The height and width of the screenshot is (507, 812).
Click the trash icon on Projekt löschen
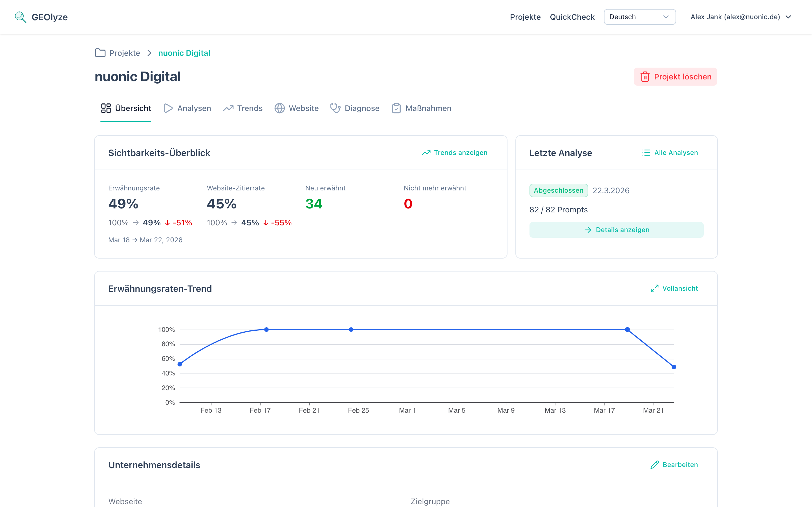645,76
